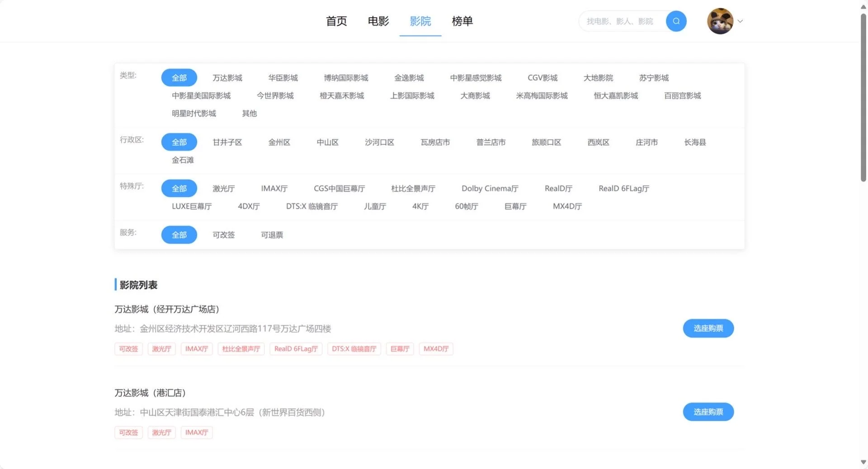Select the 万达影城 cinema type filter
This screenshot has height=469, width=868.
(227, 78)
